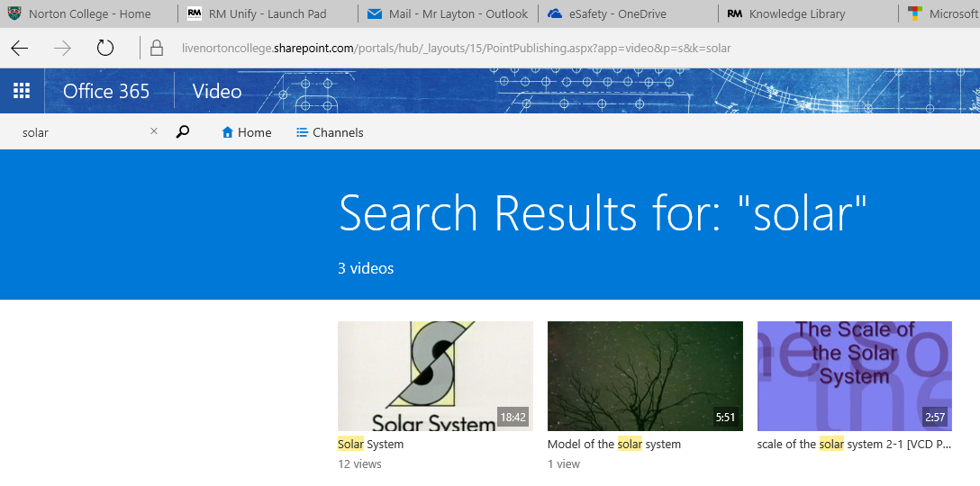Click in the solar search input field
This screenshot has height=486, width=980.
coord(81,132)
